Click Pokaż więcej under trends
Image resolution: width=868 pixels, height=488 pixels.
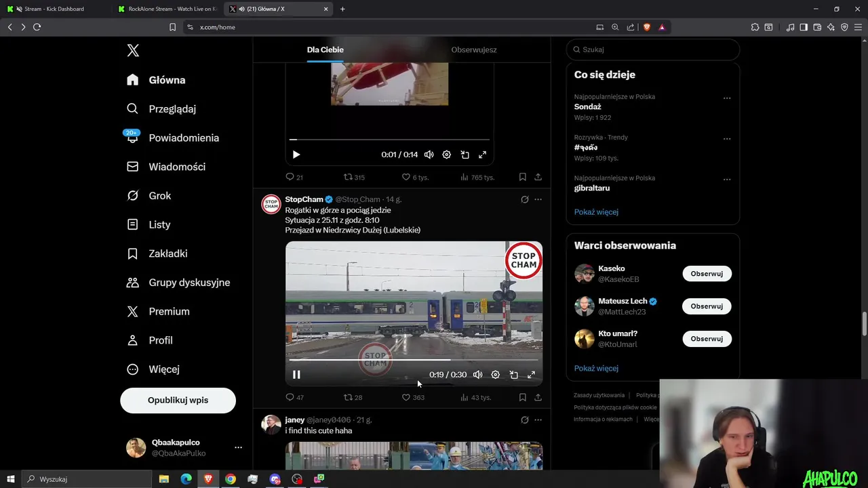click(596, 212)
